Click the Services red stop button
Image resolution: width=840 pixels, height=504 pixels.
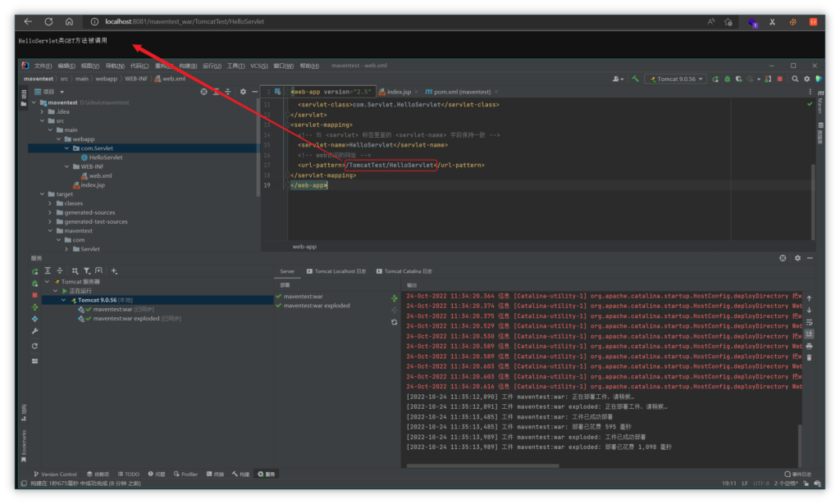point(34,295)
